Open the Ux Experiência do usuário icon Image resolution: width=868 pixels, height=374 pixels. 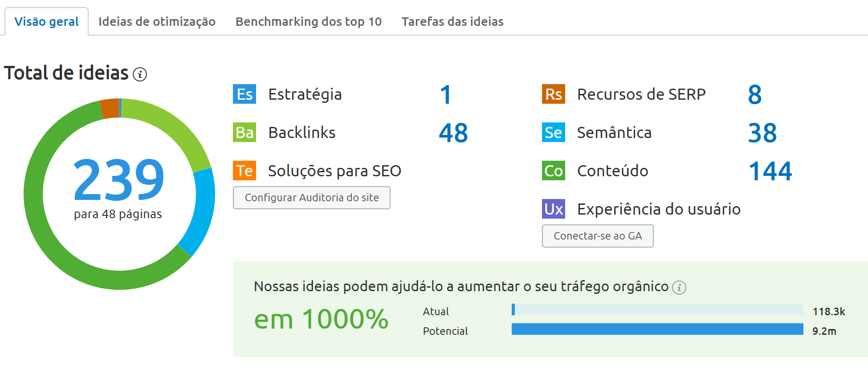(x=553, y=209)
